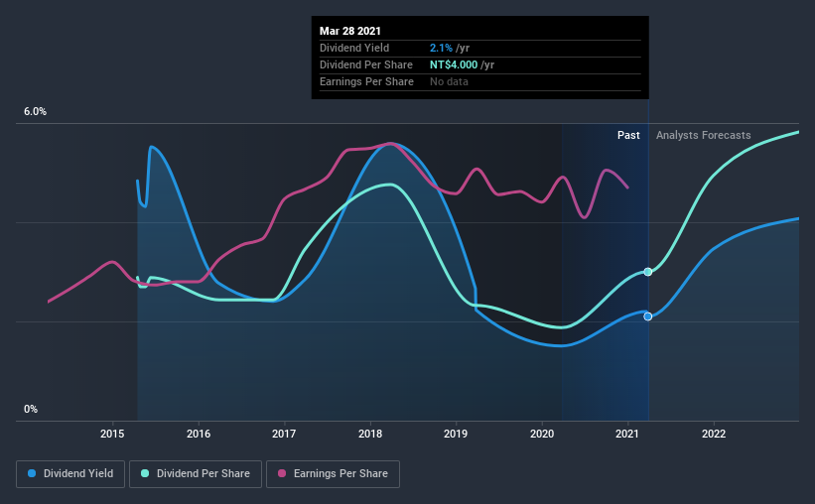Toggle the Dividend Yield legend button
The image size is (815, 504).
coord(70,474)
